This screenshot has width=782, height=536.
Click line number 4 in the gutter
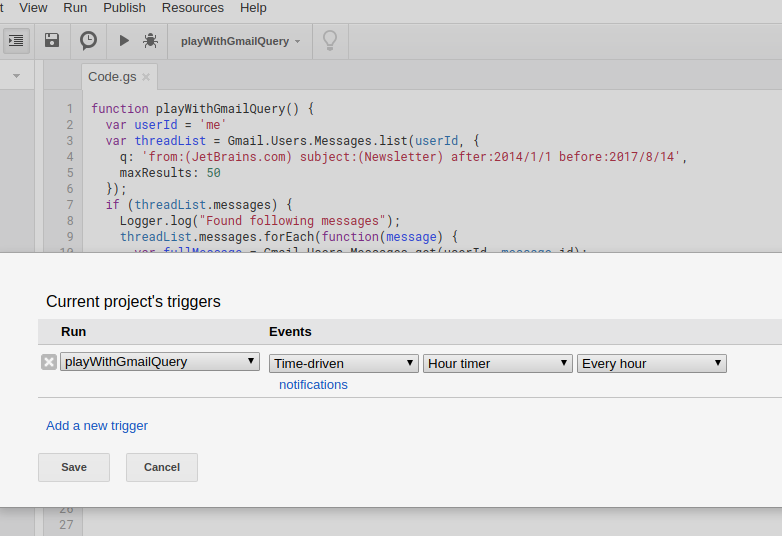point(70,157)
